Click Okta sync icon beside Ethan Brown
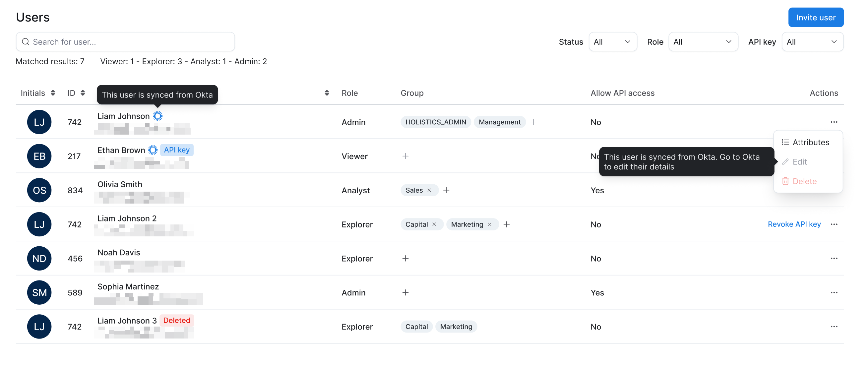The width and height of the screenshot is (868, 370). [153, 150]
